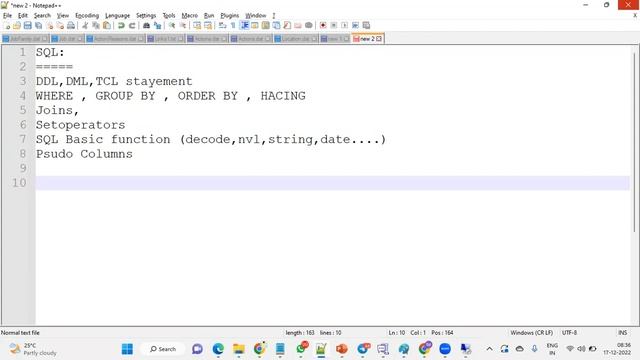The width and height of the screenshot is (640, 360).
Task: Open the Function List panel icon
Action: [x=287, y=26]
